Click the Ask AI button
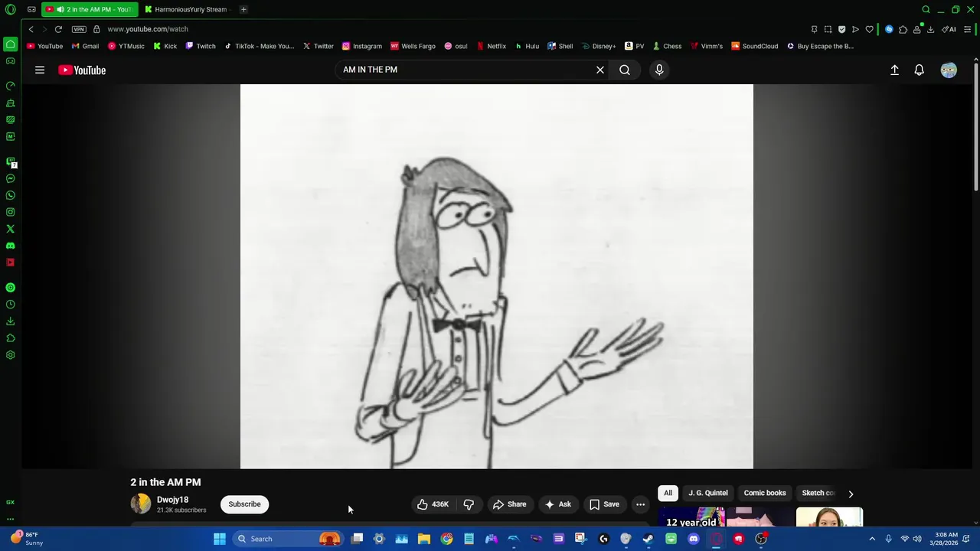Viewport: 980px width, 551px height. [557, 504]
